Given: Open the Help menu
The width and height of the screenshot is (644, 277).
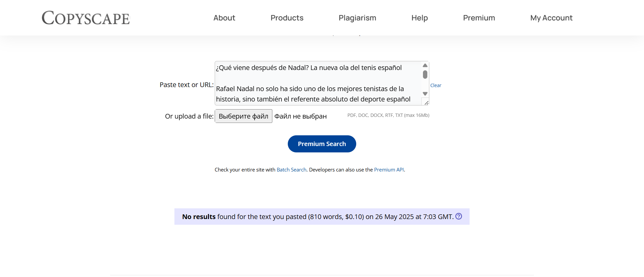Looking at the screenshot, I should (419, 18).
